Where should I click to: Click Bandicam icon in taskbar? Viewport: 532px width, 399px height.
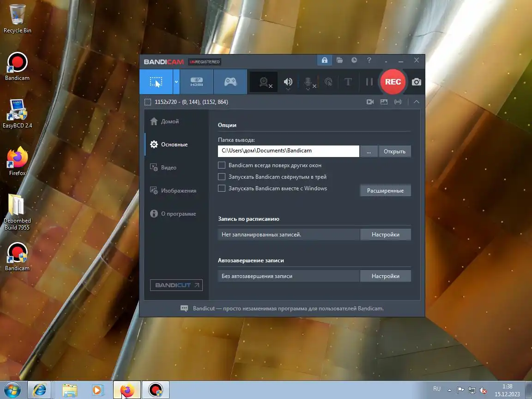pos(155,390)
